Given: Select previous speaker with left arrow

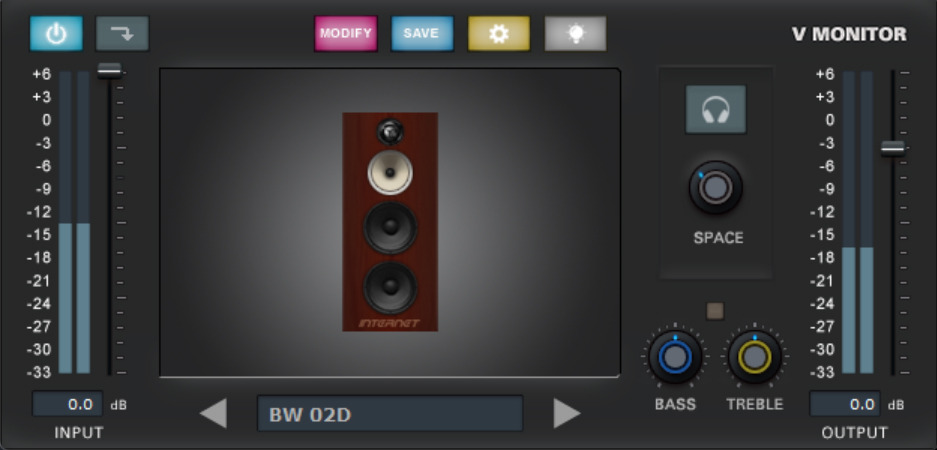Looking at the screenshot, I should click(x=213, y=414).
